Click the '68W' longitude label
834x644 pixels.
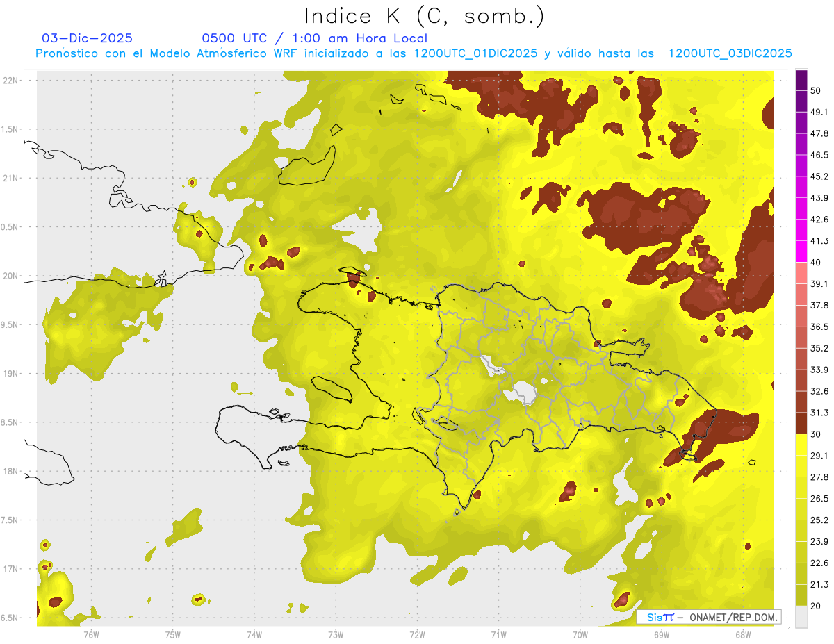coord(743,634)
